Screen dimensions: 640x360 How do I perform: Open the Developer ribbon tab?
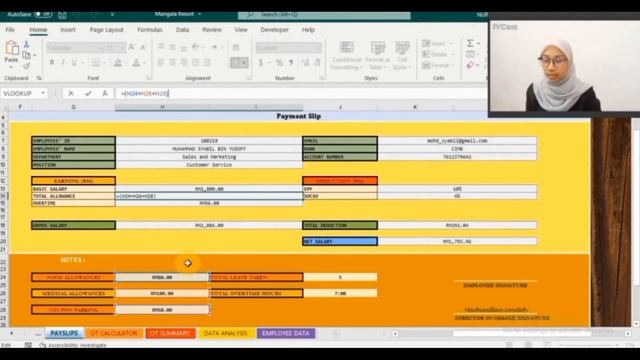point(275,30)
